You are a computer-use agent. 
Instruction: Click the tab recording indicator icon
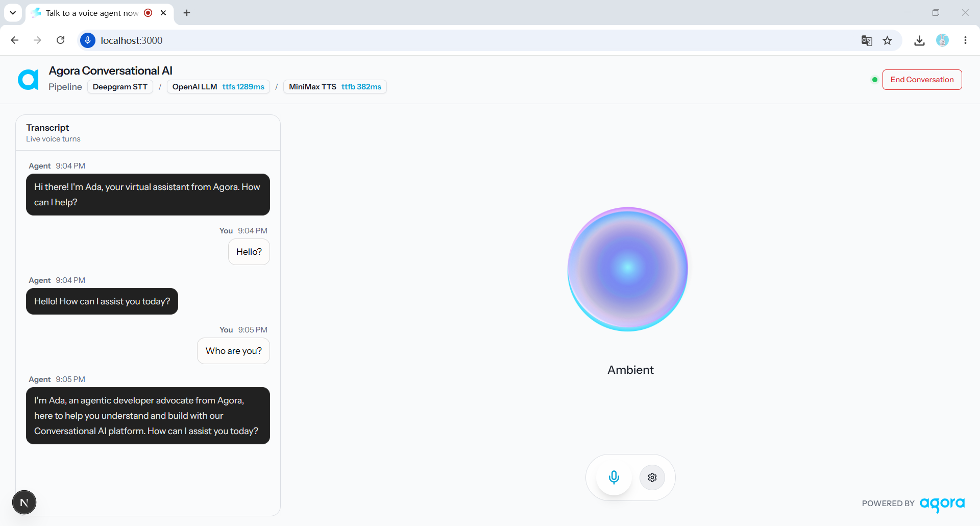(x=148, y=13)
